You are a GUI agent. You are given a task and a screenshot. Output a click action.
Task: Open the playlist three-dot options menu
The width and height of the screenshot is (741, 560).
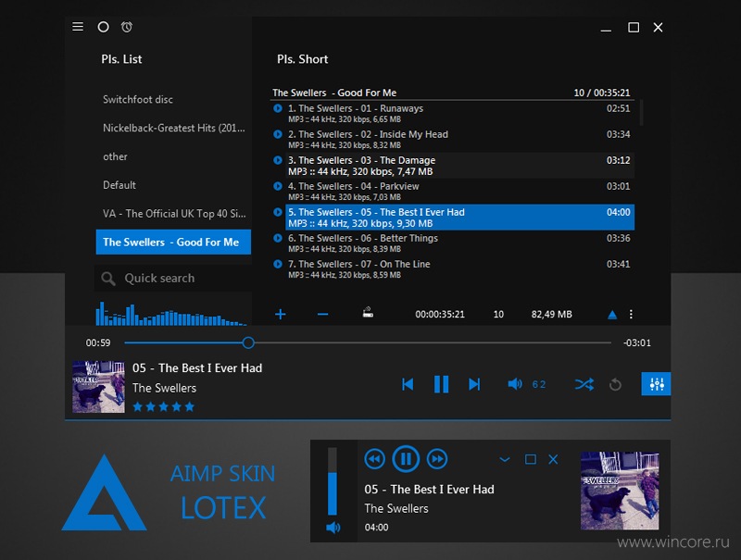631,315
